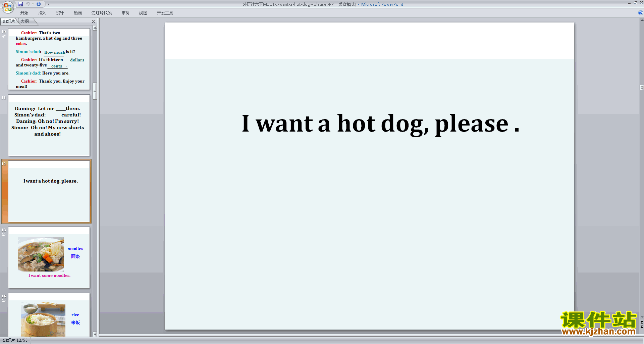The height and width of the screenshot is (344, 644).
Task: Open the 插入 ribbon tab
Action: coord(42,13)
